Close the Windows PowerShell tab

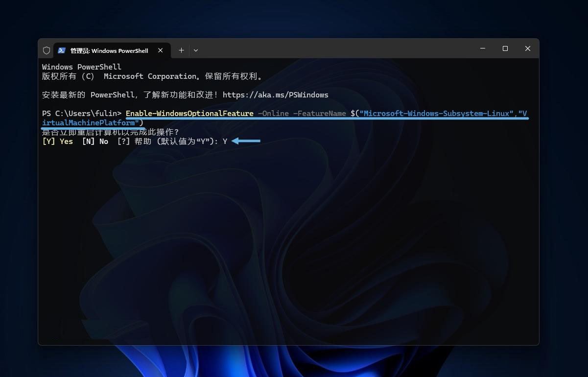pos(160,50)
